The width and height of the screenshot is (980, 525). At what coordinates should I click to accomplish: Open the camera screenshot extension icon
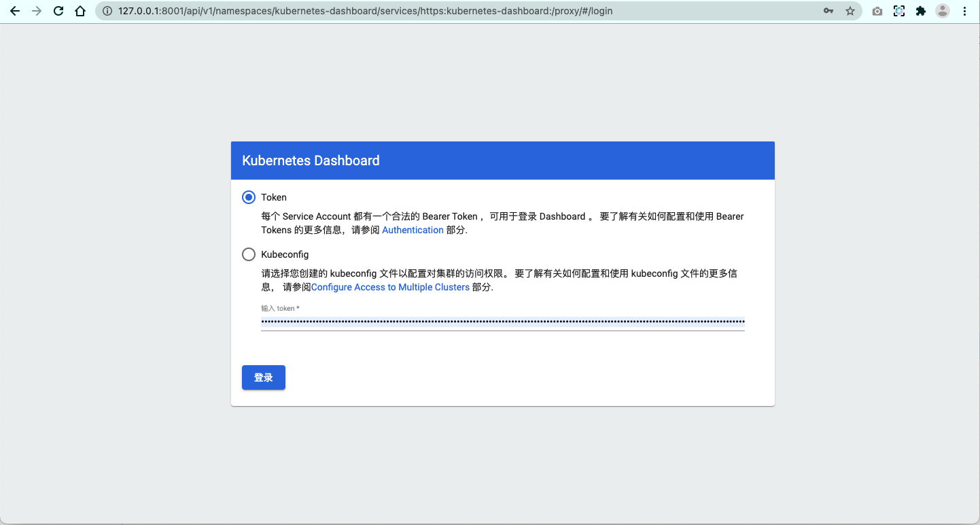point(877,11)
